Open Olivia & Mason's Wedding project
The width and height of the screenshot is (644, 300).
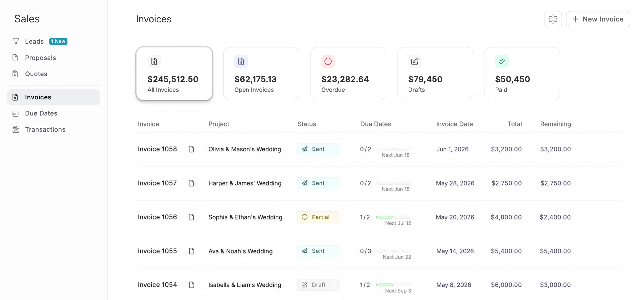pyautogui.click(x=244, y=149)
